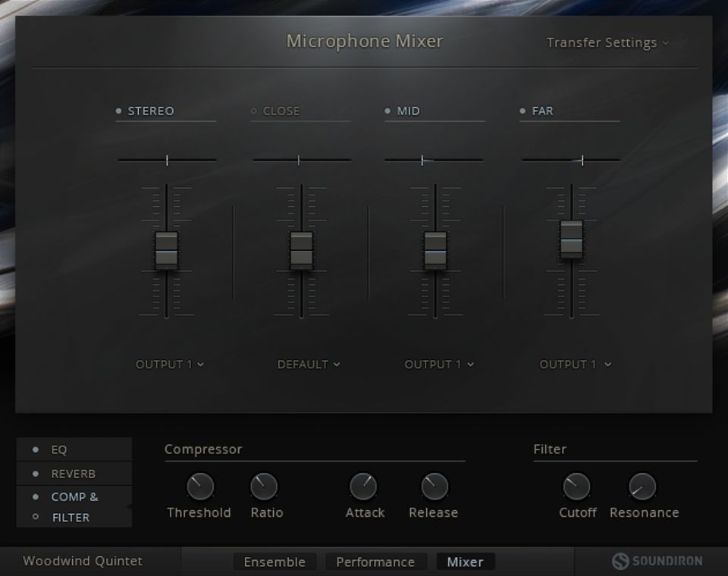Click the Compressor Threshold knob
The image size is (728, 576).
click(200, 486)
